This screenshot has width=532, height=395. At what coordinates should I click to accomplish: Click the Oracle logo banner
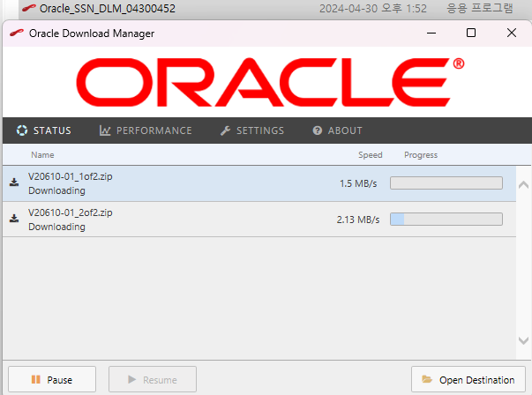point(270,82)
